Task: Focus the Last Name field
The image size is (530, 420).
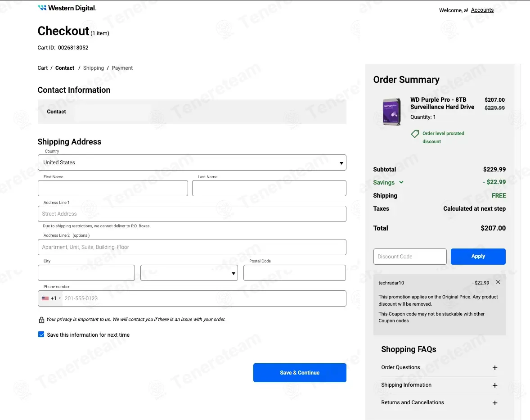Action: (269, 188)
